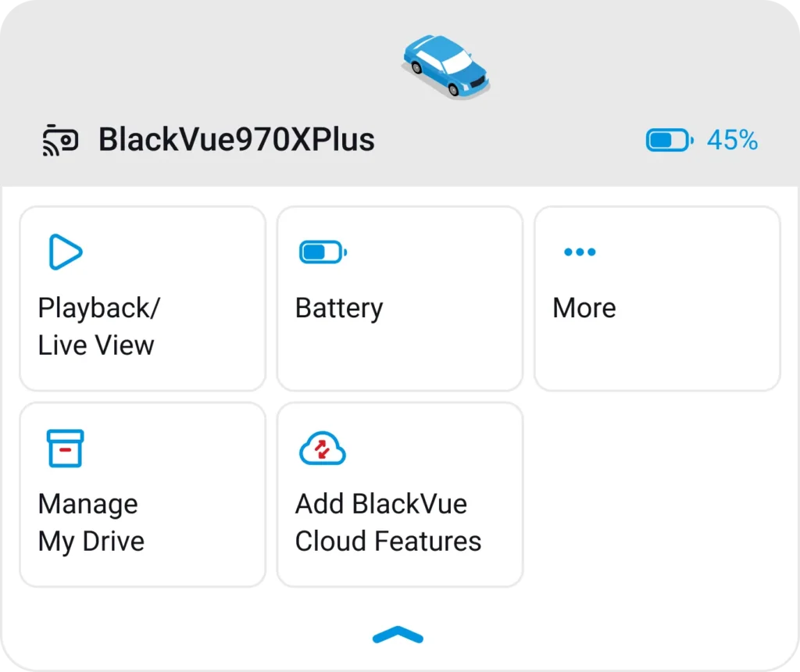Click the header battery level icon

pos(669,141)
